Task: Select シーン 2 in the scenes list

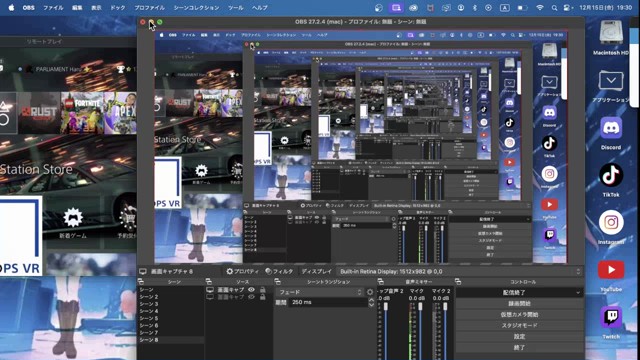Action: (x=171, y=297)
